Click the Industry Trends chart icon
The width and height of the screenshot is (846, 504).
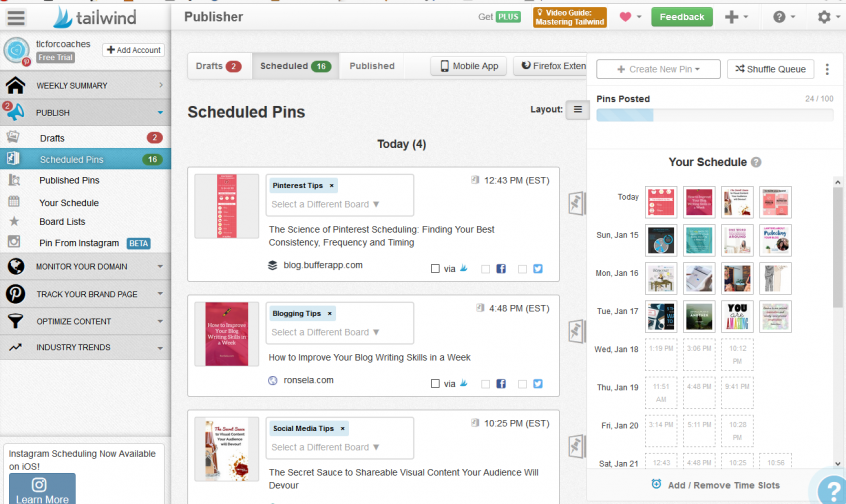(x=15, y=347)
